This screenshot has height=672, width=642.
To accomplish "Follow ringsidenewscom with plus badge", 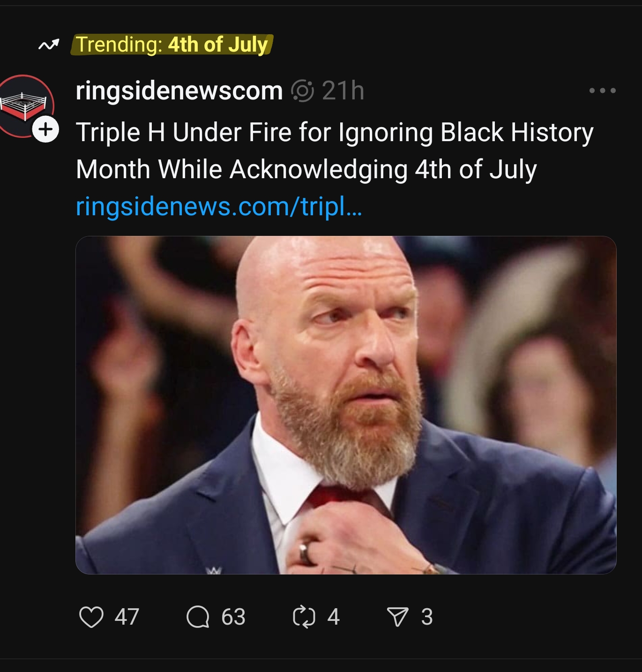I will click(x=45, y=128).
